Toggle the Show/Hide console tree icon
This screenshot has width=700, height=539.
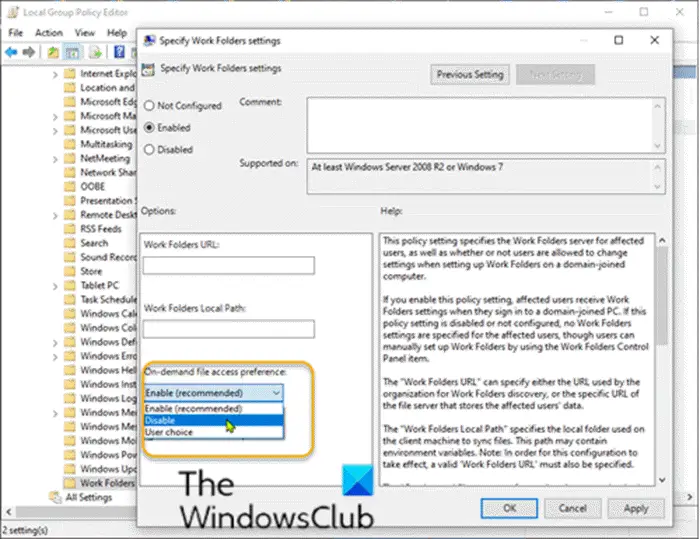point(72,53)
